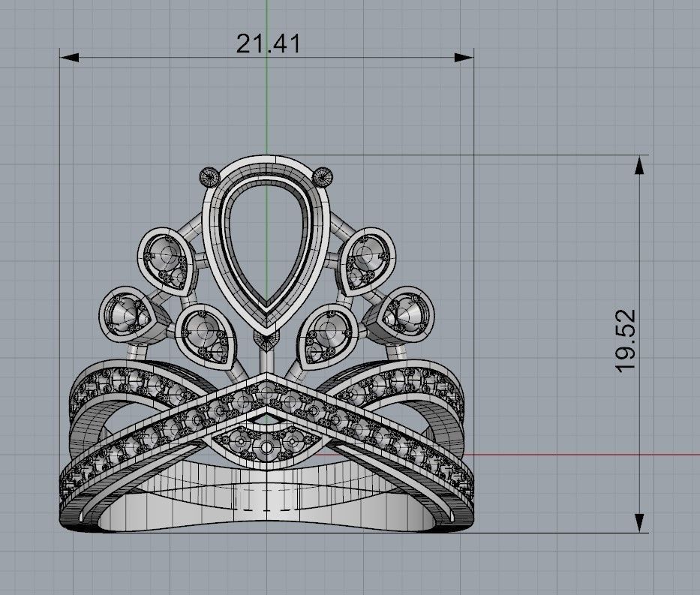
Task: Select the small round prong right of the pear top
Action: [x=323, y=177]
